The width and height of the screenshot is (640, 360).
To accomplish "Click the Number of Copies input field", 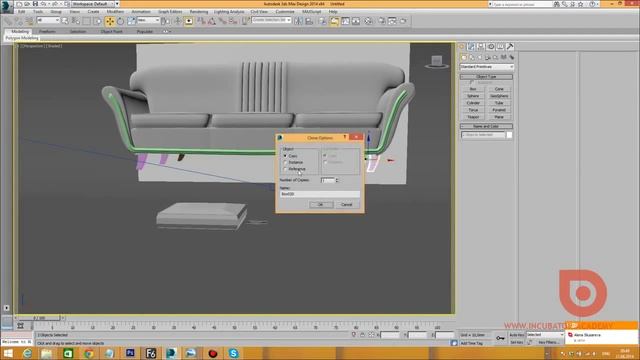I will (327, 180).
